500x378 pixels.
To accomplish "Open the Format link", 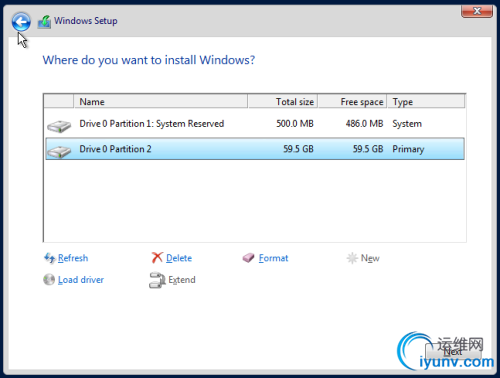I will [273, 258].
